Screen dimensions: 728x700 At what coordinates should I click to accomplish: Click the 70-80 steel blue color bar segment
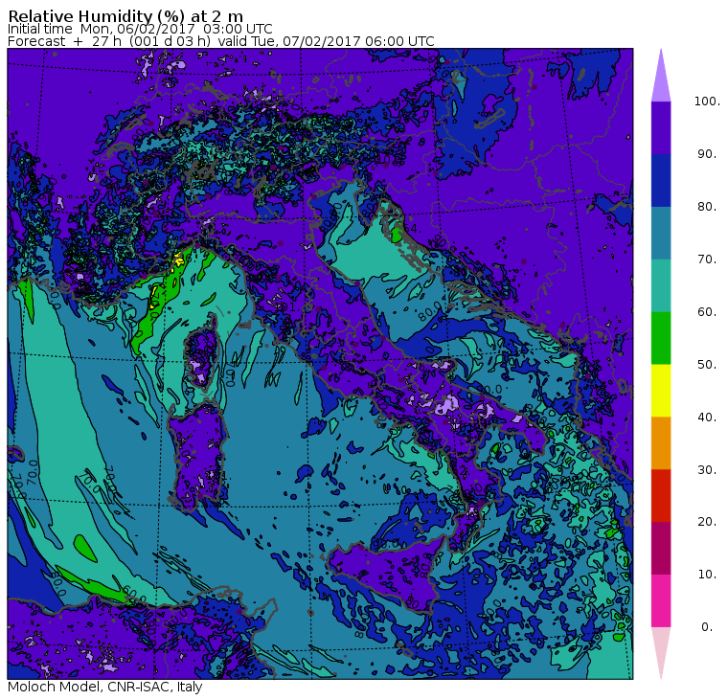[x=661, y=233]
